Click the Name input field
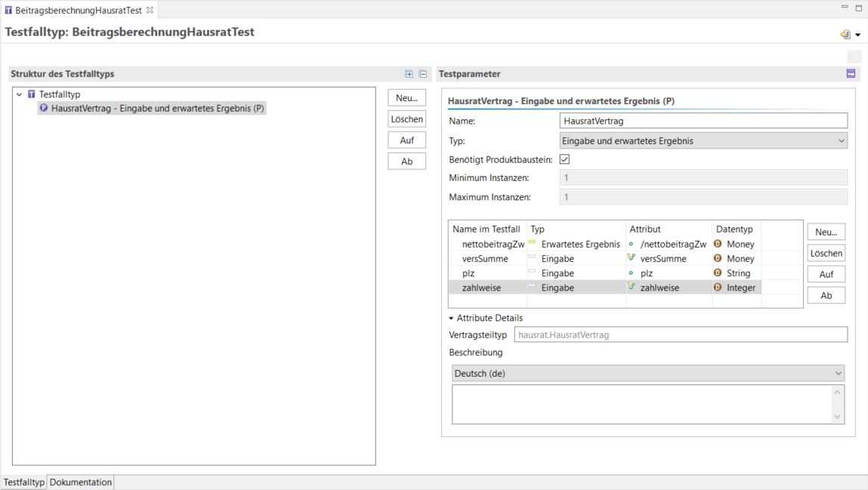 pos(703,121)
